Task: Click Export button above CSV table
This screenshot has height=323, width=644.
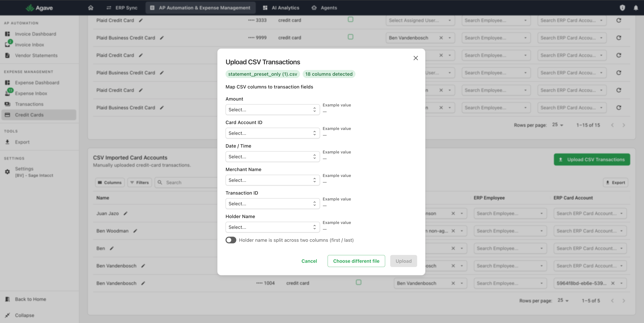Action: pos(615,183)
